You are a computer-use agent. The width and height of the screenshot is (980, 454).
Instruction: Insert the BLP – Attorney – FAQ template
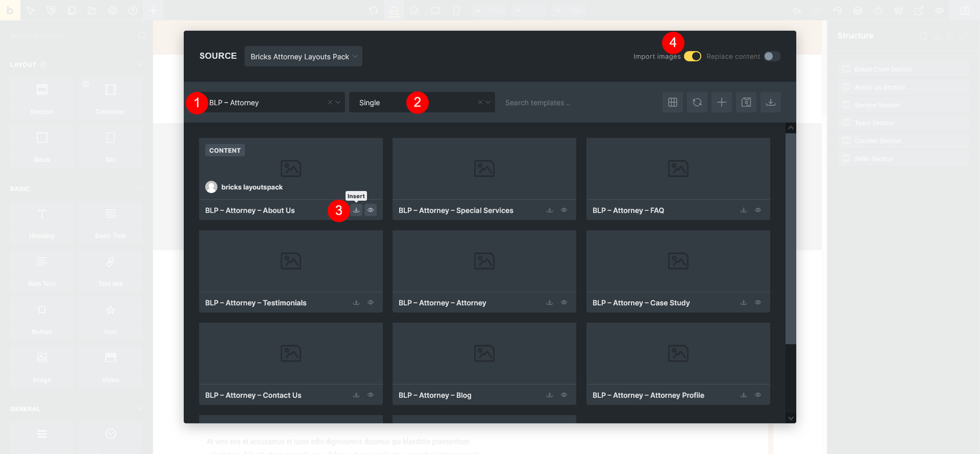click(x=744, y=210)
